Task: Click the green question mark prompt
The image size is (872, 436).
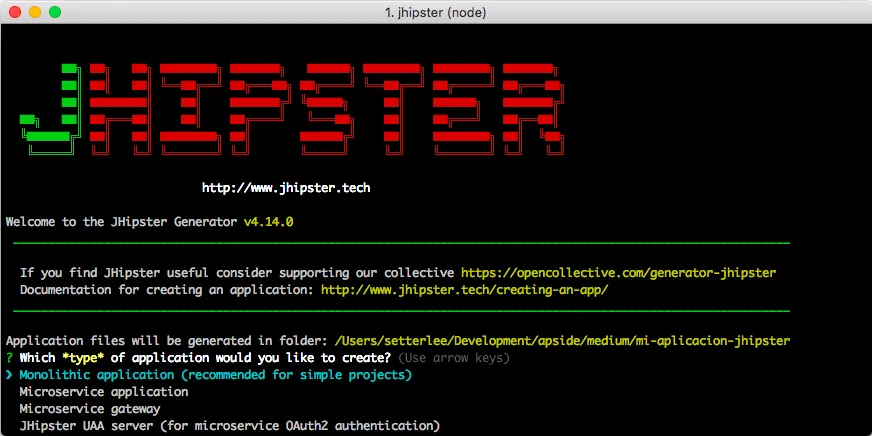Action: 9,358
